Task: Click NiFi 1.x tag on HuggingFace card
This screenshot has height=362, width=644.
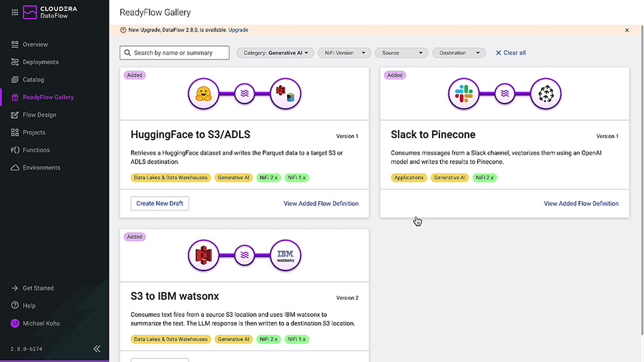Action: click(x=296, y=177)
